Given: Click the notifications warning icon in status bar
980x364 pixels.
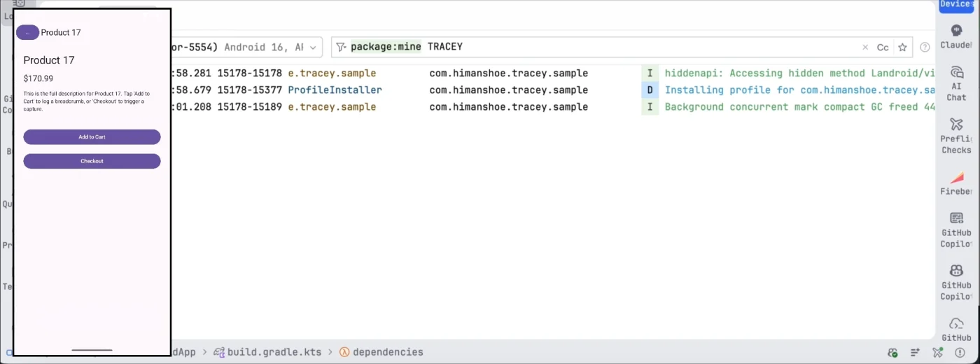Looking at the screenshot, I should (x=892, y=352).
